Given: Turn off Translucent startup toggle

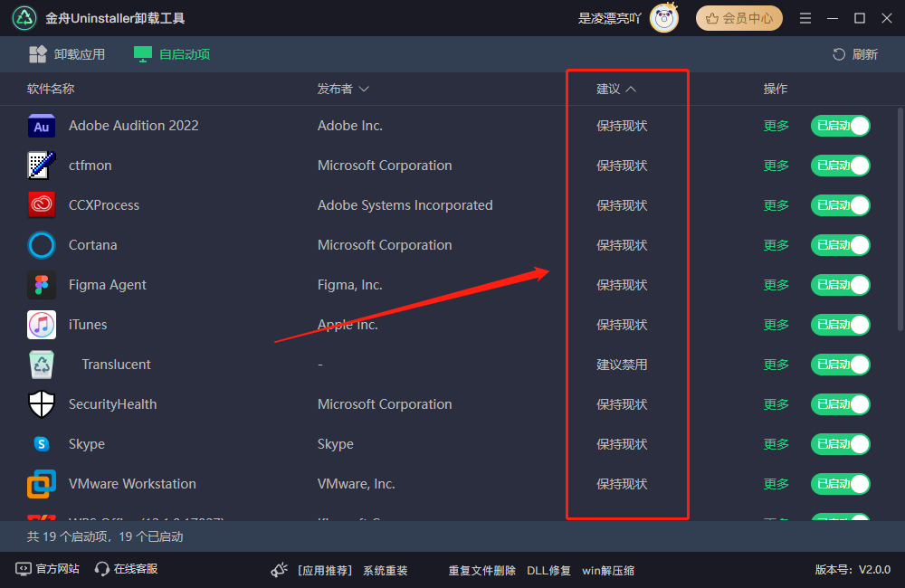Looking at the screenshot, I should (841, 365).
